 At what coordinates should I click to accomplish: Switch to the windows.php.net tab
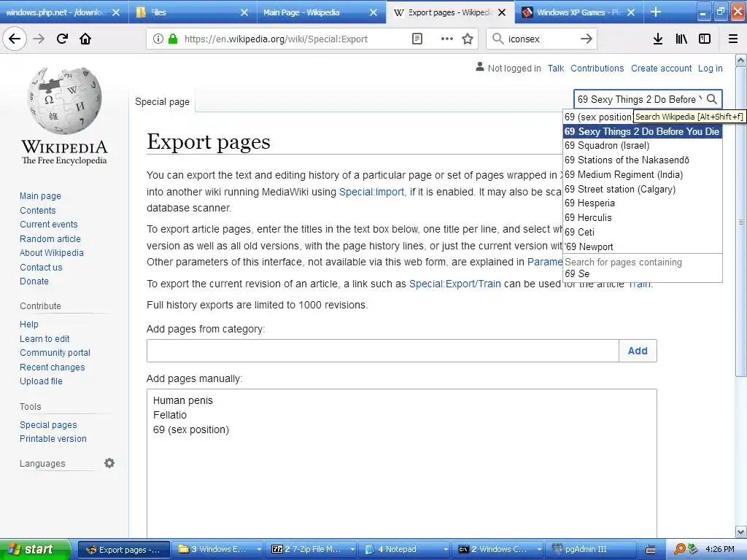pos(64,12)
